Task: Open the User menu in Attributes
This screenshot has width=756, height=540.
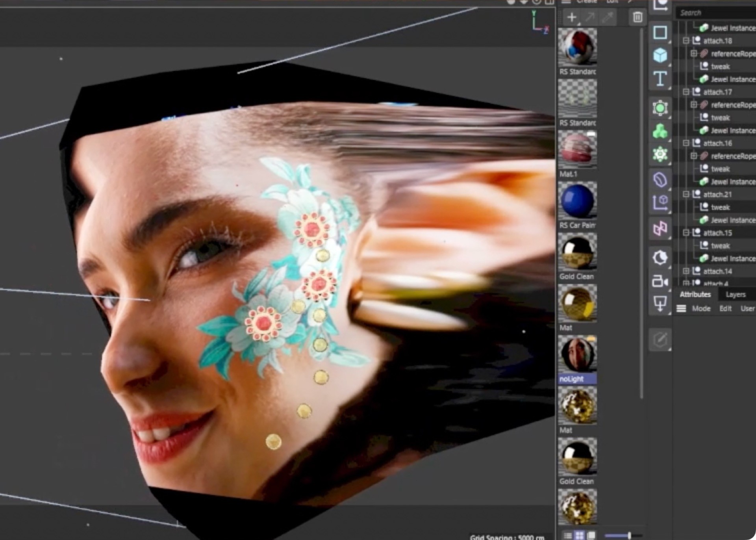Action: 747,309
